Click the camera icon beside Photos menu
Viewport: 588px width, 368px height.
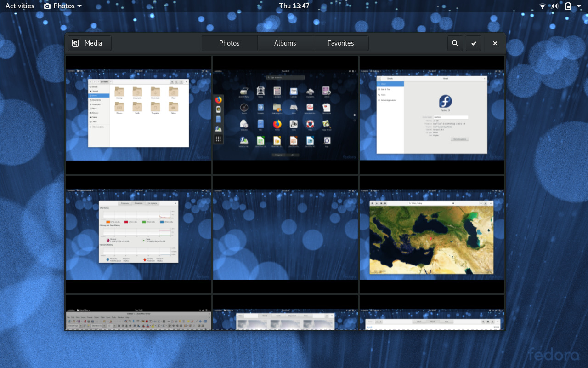click(x=47, y=6)
